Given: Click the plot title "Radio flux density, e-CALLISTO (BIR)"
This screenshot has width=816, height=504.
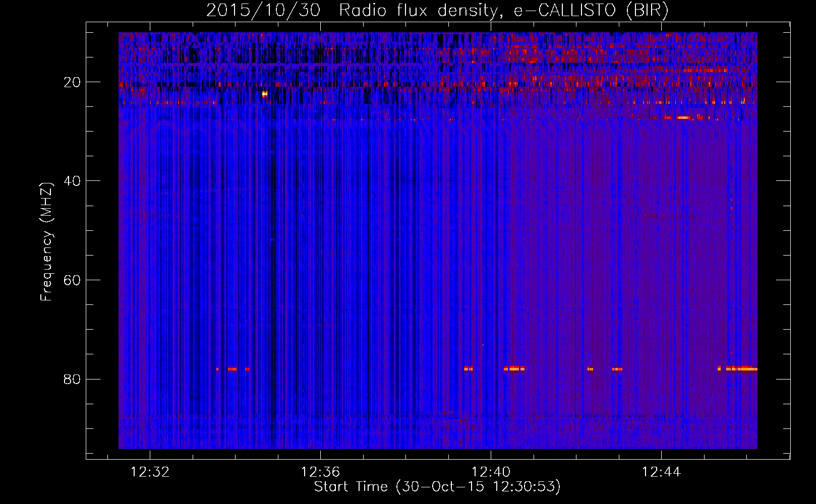Looking at the screenshot, I should click(503, 10).
